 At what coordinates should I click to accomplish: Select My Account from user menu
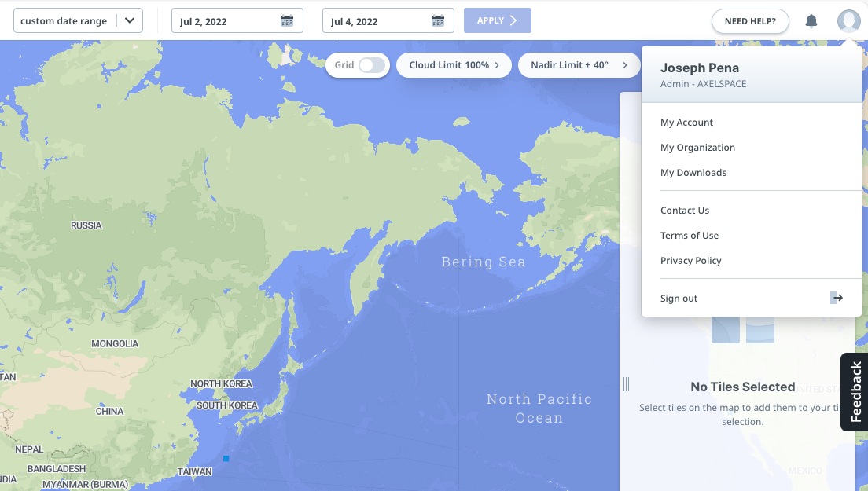click(x=686, y=123)
